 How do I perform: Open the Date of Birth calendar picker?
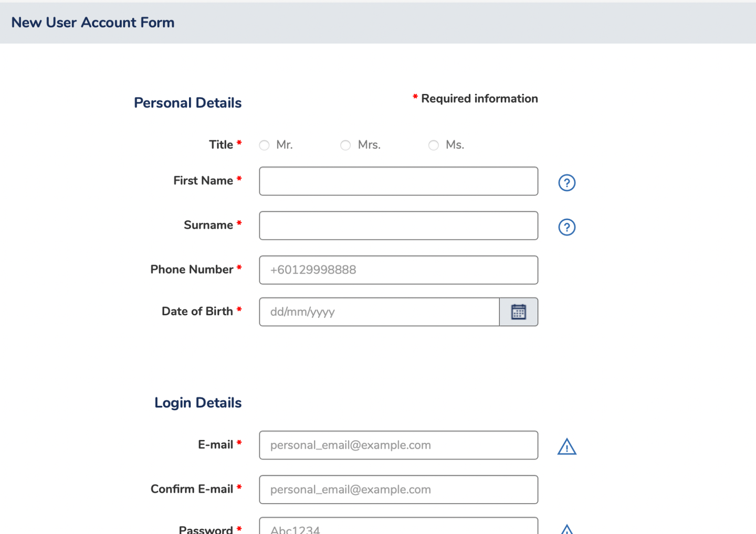click(518, 312)
